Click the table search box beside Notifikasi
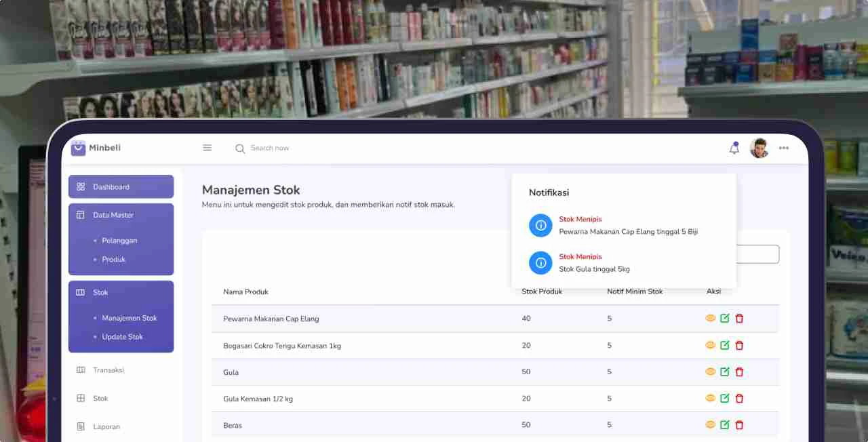This screenshot has height=442, width=868. point(757,254)
